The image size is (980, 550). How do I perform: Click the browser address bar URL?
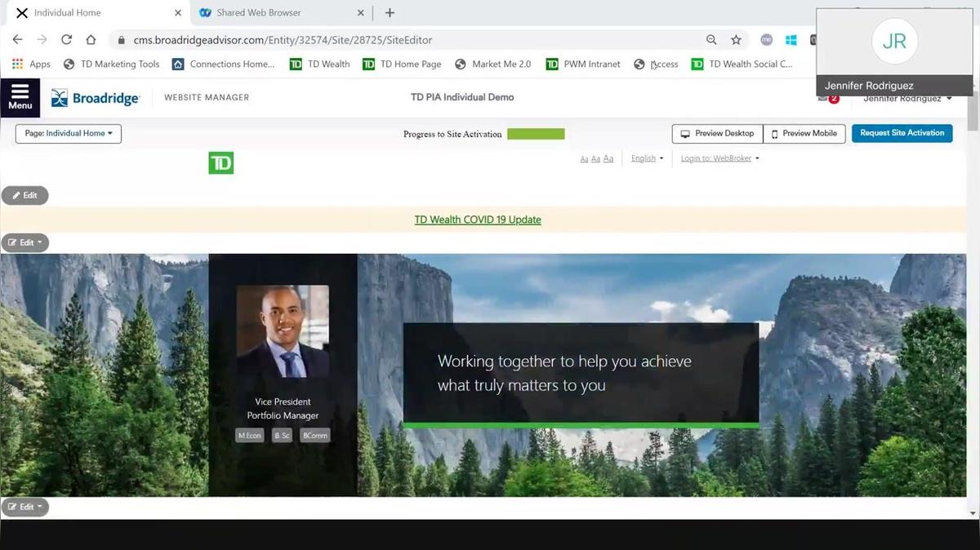[x=283, y=39]
